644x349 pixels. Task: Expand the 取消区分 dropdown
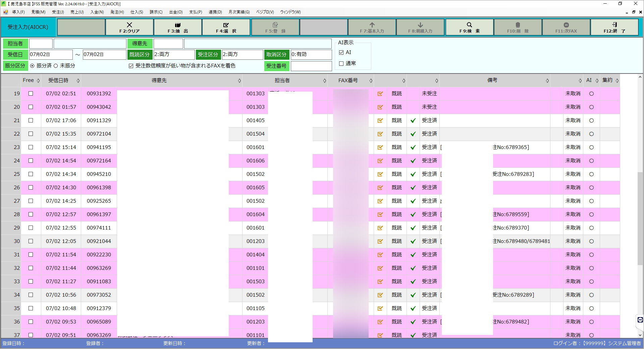311,55
